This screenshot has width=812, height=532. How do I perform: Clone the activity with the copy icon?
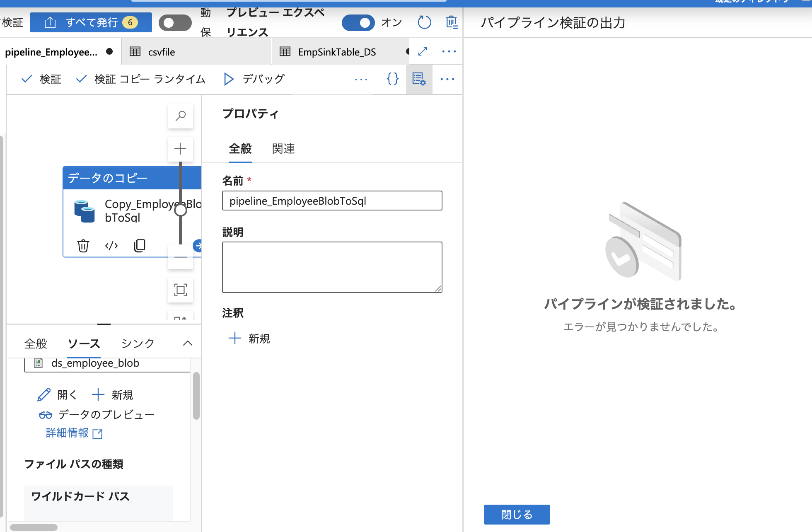coord(140,245)
